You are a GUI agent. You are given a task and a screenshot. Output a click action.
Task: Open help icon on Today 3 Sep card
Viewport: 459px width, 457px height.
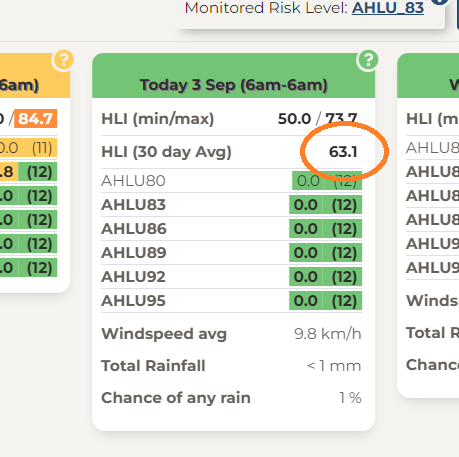[x=368, y=60]
